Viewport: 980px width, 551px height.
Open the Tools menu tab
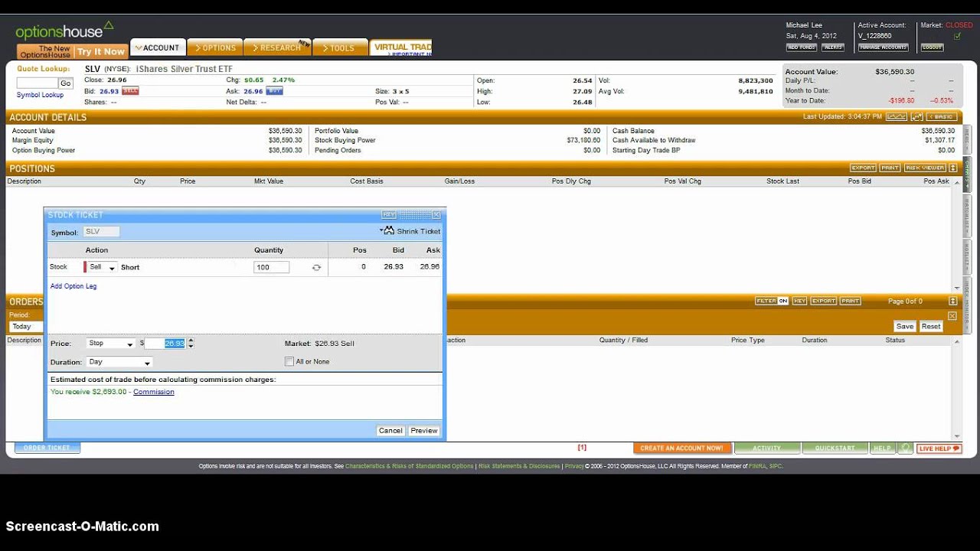[340, 47]
